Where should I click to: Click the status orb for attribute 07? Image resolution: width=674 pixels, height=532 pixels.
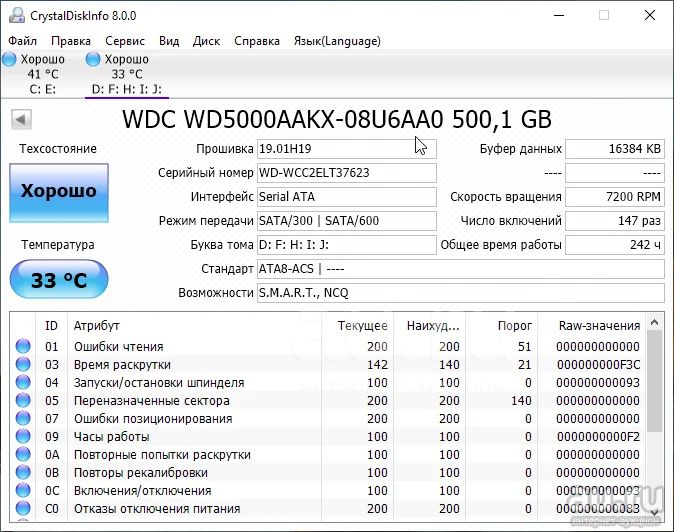(x=23, y=418)
